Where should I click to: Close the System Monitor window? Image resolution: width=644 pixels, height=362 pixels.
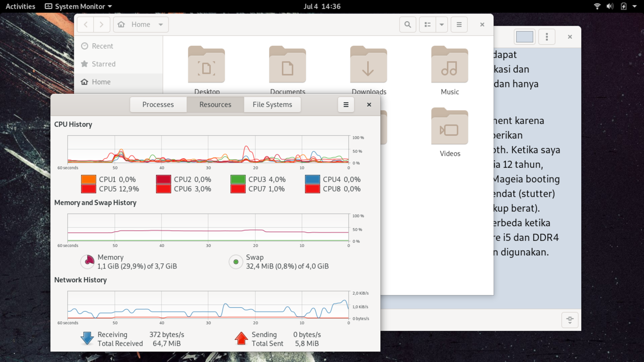coord(369,105)
